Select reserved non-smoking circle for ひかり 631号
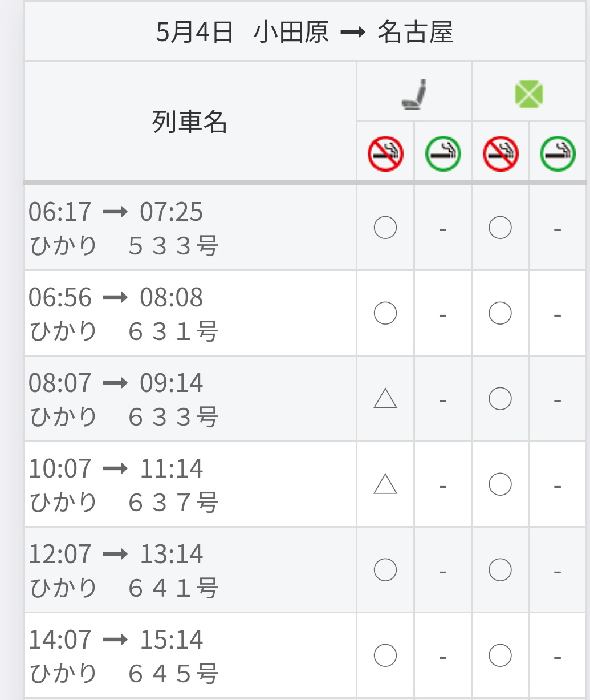590x700 pixels. click(385, 313)
